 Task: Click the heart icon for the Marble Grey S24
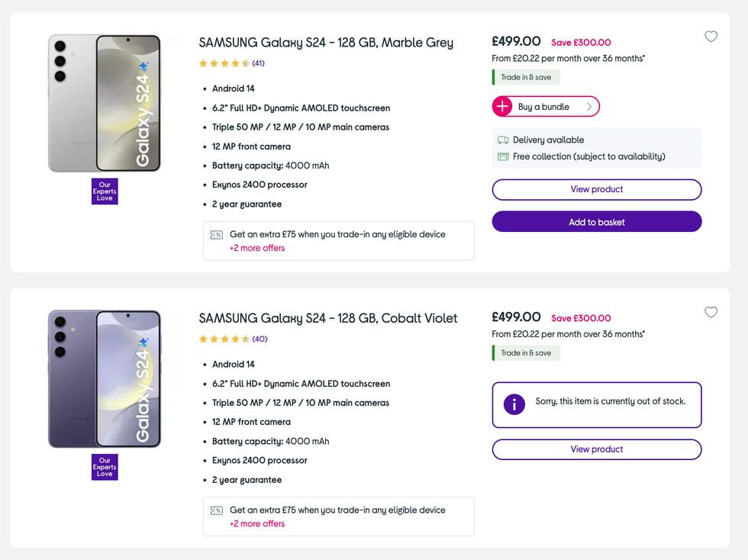click(711, 36)
